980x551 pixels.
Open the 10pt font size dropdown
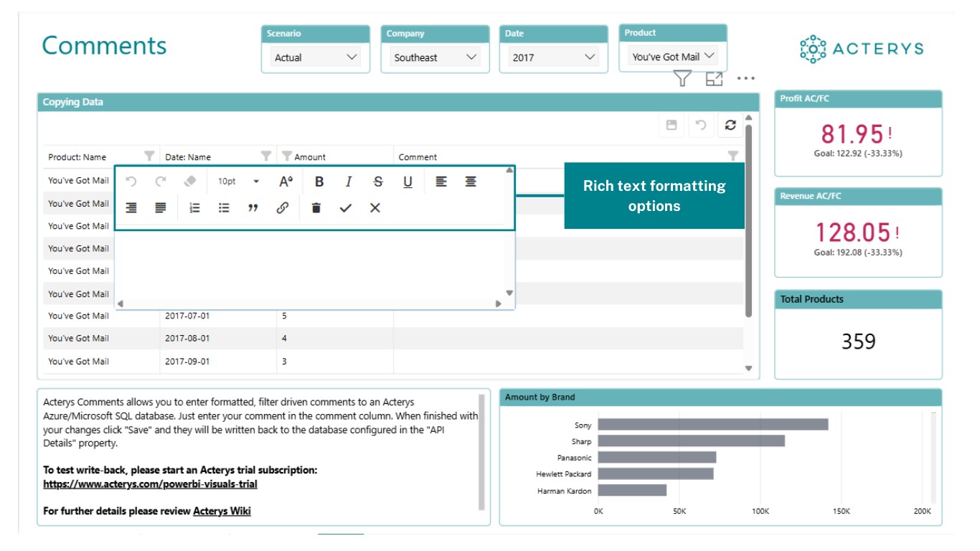click(239, 182)
